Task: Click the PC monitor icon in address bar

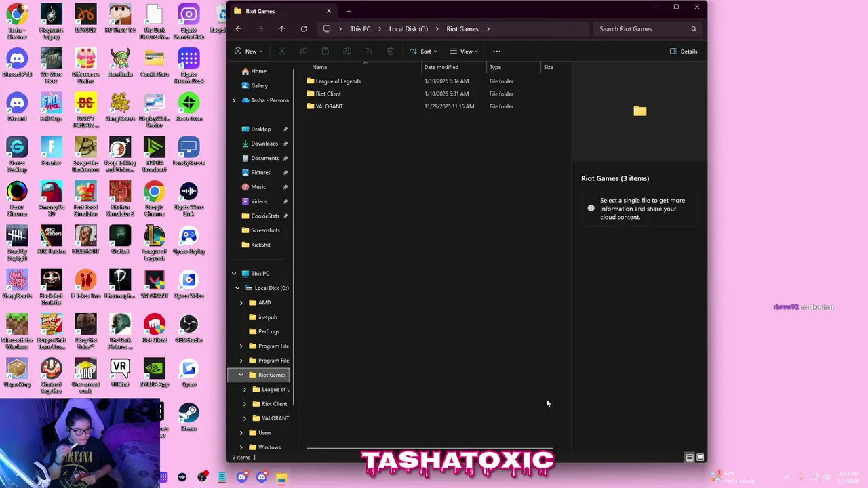Action: [x=327, y=29]
